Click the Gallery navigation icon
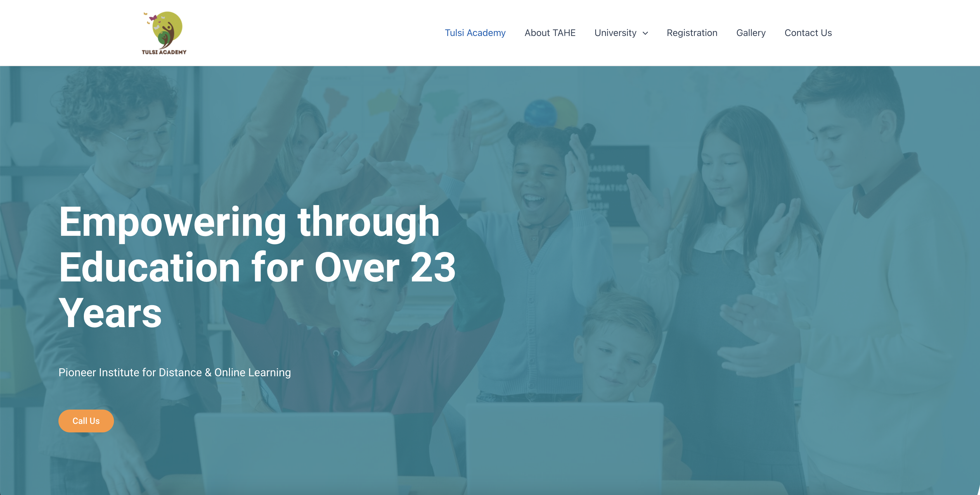 [751, 33]
